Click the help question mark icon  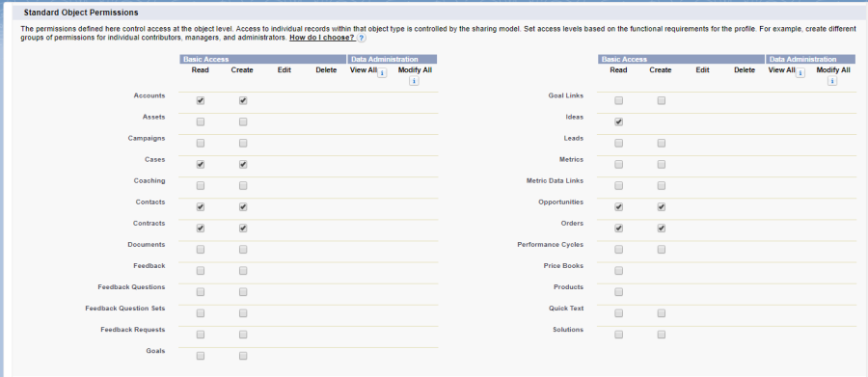[361, 39]
